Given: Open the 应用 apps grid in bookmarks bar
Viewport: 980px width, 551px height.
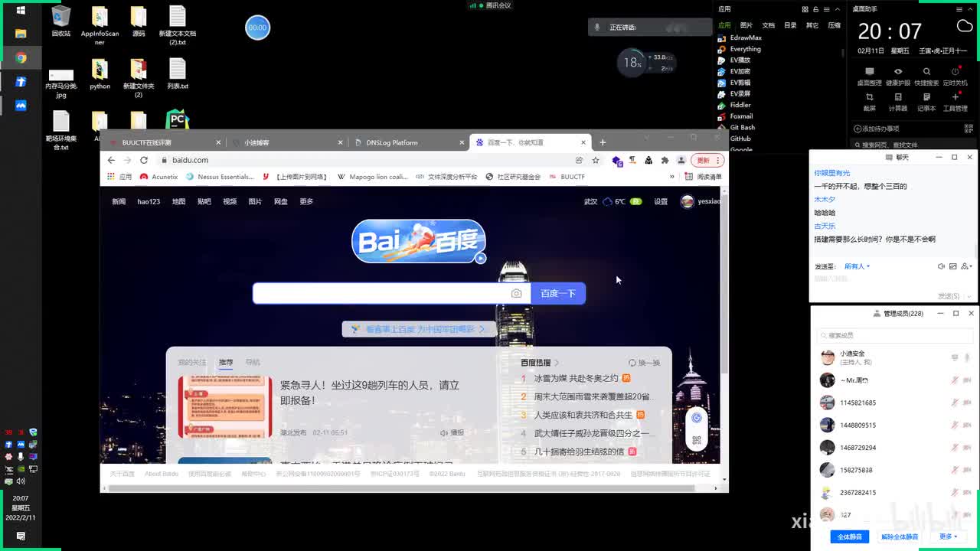Looking at the screenshot, I should click(x=119, y=177).
